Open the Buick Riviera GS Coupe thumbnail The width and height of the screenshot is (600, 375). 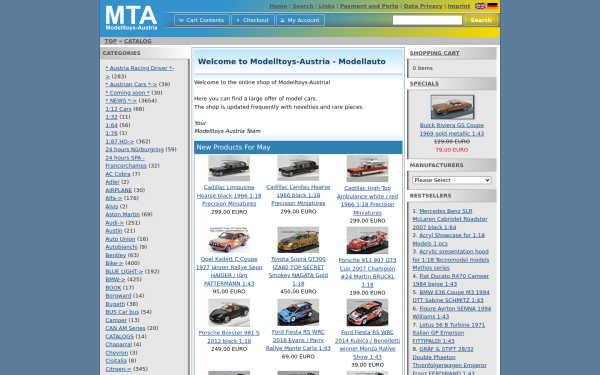[x=452, y=107]
